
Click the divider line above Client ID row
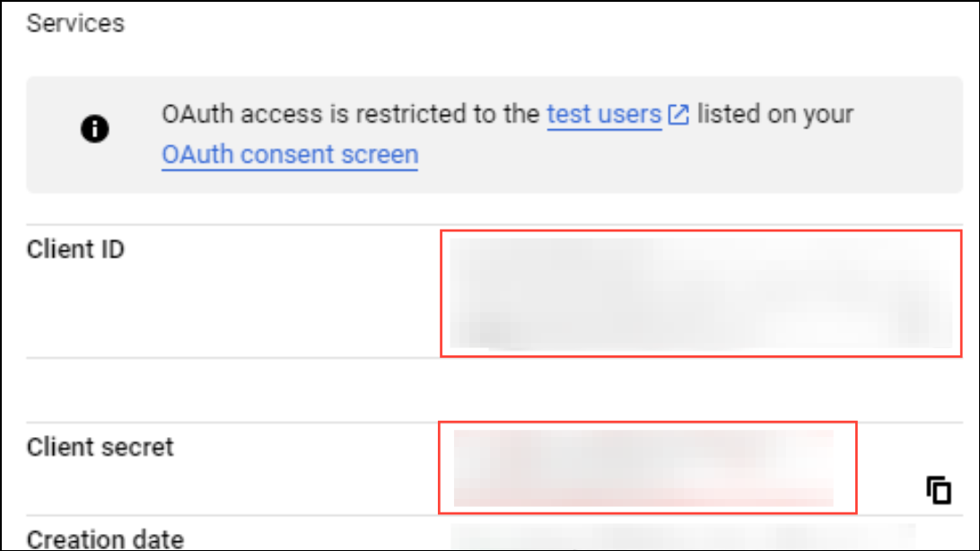[224, 224]
